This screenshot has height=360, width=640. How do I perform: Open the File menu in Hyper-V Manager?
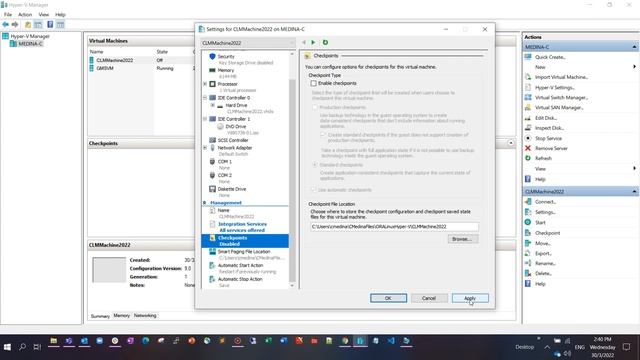coord(8,15)
